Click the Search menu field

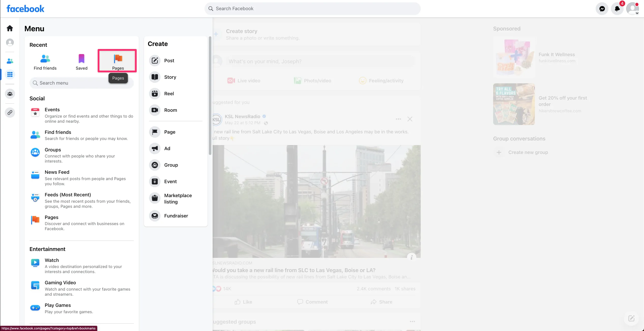82,83
